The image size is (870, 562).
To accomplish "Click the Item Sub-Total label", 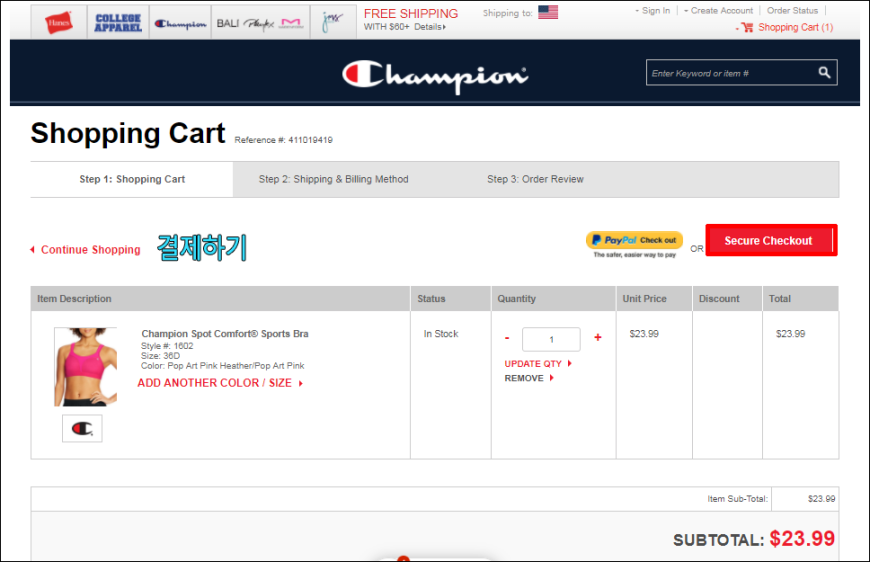I will (x=737, y=499).
